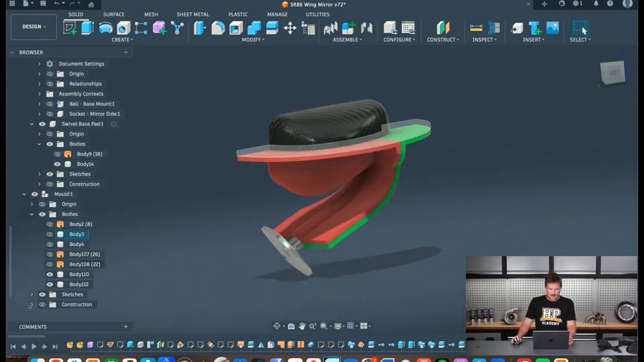The width and height of the screenshot is (644, 362).
Task: Collapse the Mould:1 component tree
Action: click(24, 194)
